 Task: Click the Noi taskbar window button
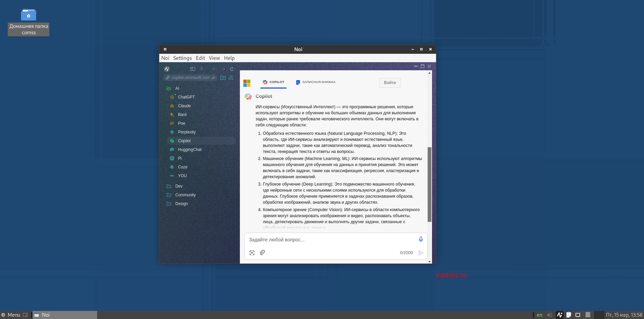tap(65, 315)
